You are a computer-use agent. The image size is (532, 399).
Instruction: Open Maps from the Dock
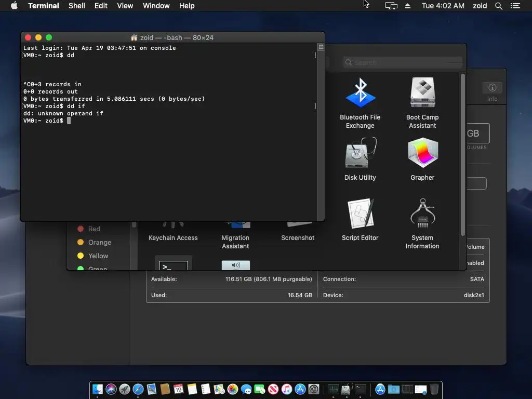click(219, 389)
